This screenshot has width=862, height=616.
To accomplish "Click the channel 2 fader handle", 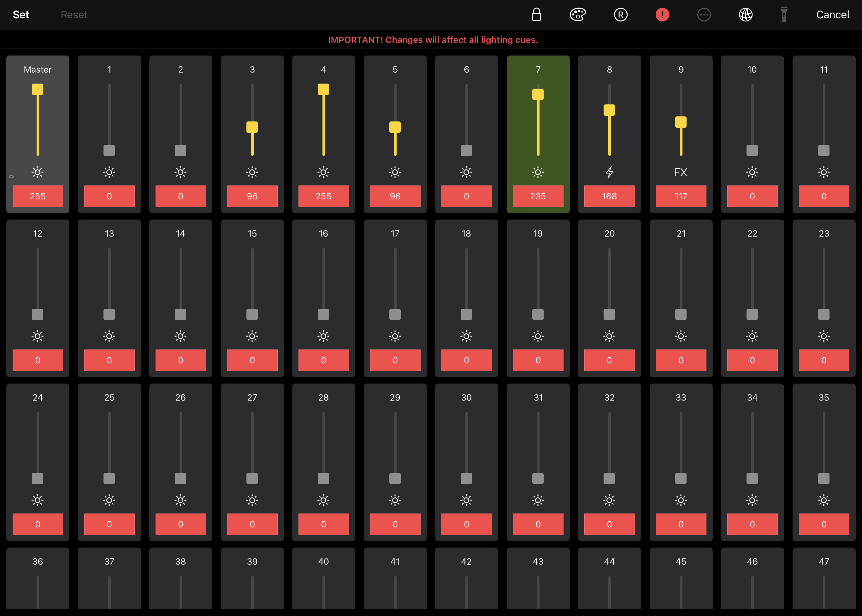I will pyautogui.click(x=180, y=150).
